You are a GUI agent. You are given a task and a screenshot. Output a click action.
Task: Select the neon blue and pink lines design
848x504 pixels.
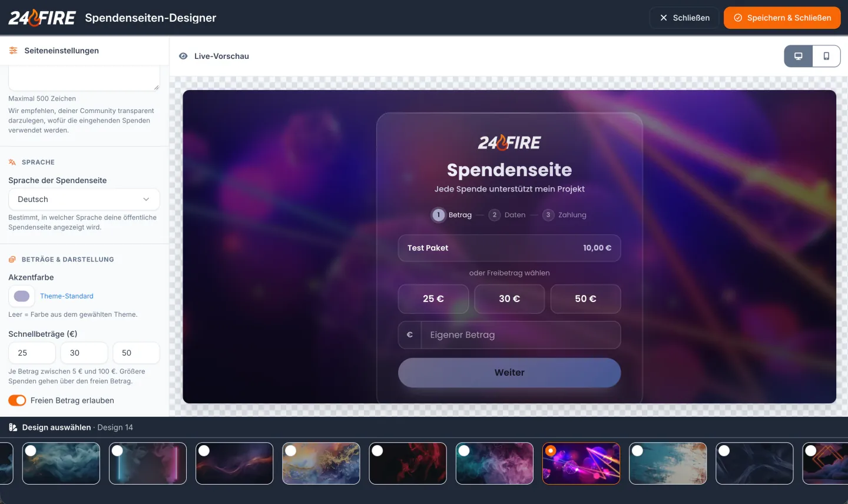[x=148, y=463]
